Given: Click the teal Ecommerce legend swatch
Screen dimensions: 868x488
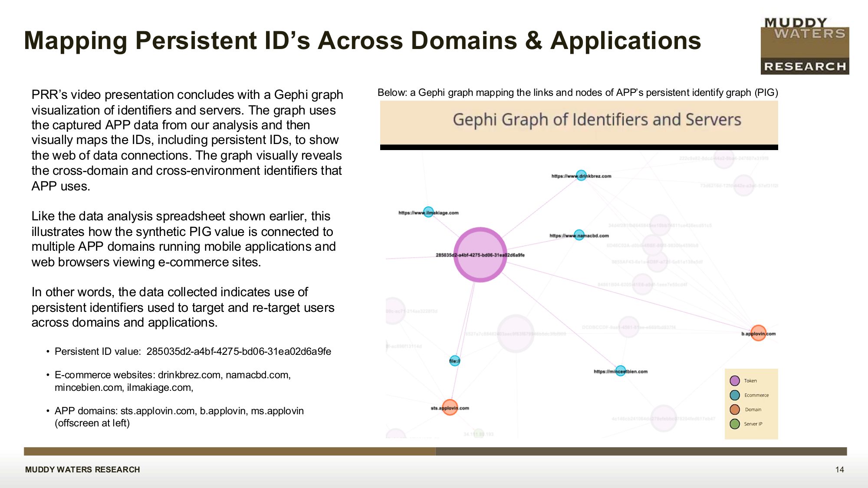Looking at the screenshot, I should (x=735, y=395).
